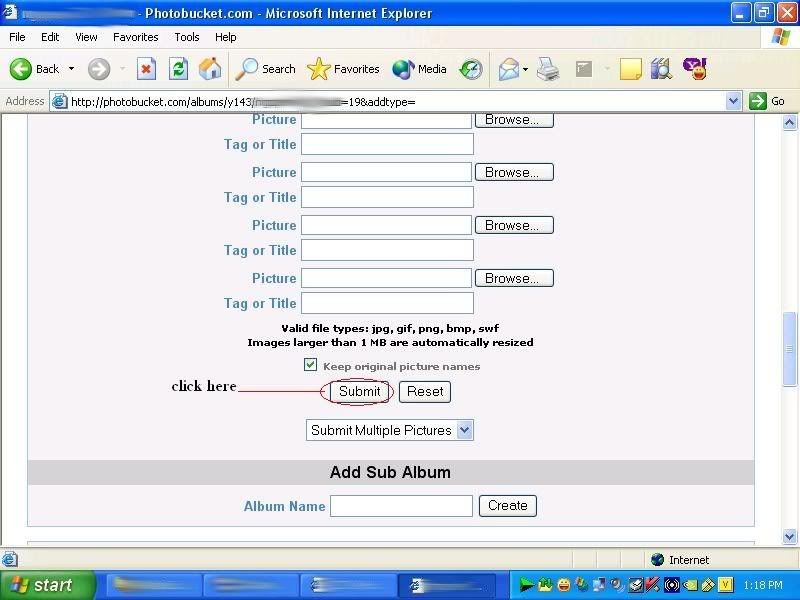The width and height of the screenshot is (800, 600).
Task: Open the speaker volume tray icon
Action: point(617,585)
